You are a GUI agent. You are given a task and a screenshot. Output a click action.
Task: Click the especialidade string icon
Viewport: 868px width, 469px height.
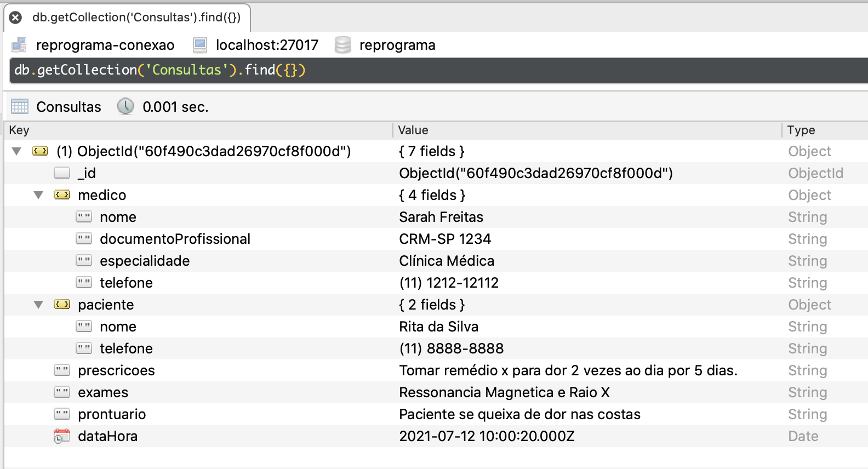coord(84,260)
